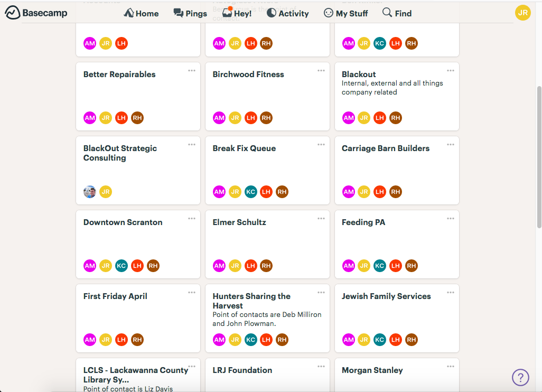Click the Basecamp logo icon
542x392 pixels.
(12, 13)
